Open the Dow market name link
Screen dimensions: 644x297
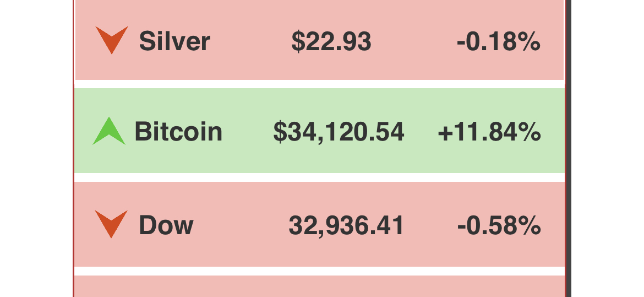[x=166, y=225]
